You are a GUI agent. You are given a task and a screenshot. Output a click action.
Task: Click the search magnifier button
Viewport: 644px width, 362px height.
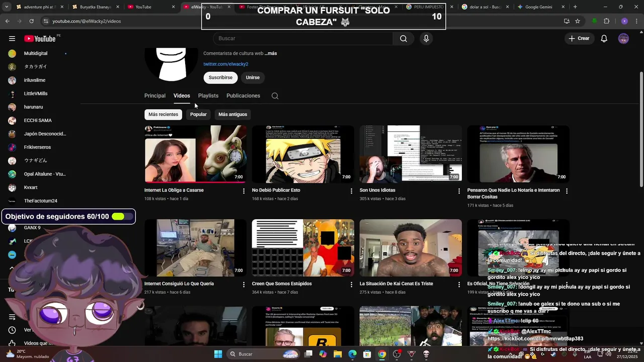point(404,39)
